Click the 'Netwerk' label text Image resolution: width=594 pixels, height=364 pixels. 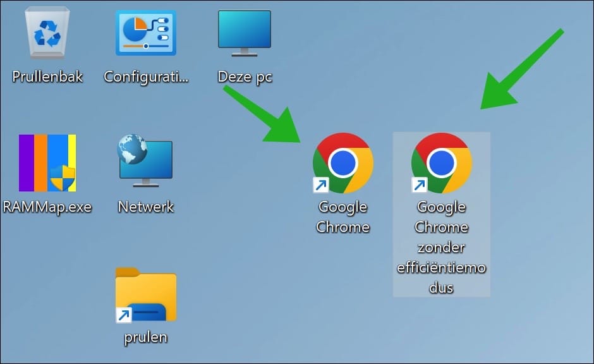click(146, 207)
